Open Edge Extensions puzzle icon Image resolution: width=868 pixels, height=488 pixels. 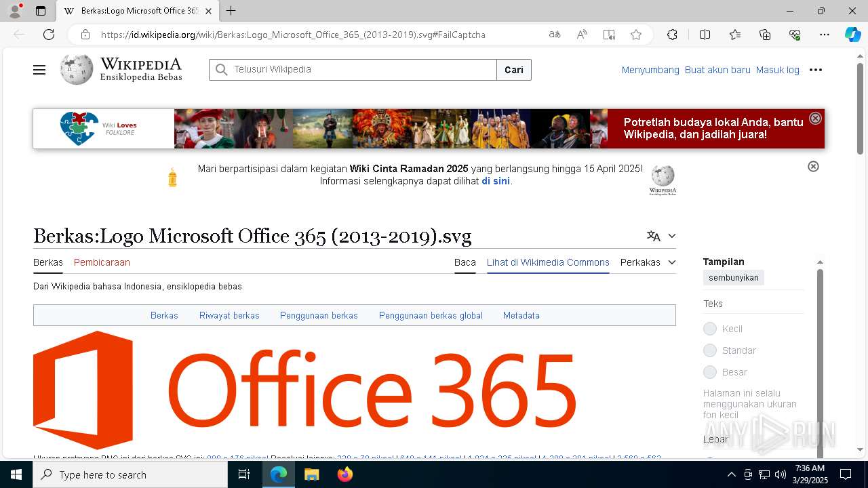(x=672, y=35)
